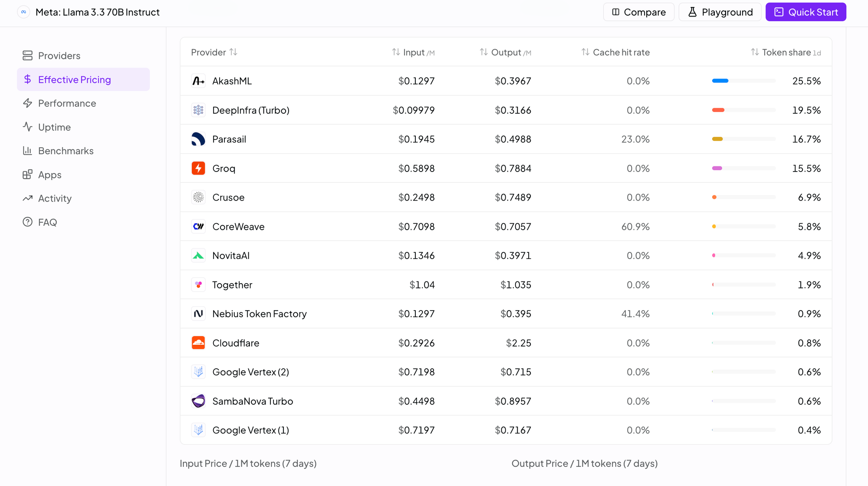Image resolution: width=868 pixels, height=486 pixels.
Task: Click the SambaNova Turbo logo icon
Action: 198,401
